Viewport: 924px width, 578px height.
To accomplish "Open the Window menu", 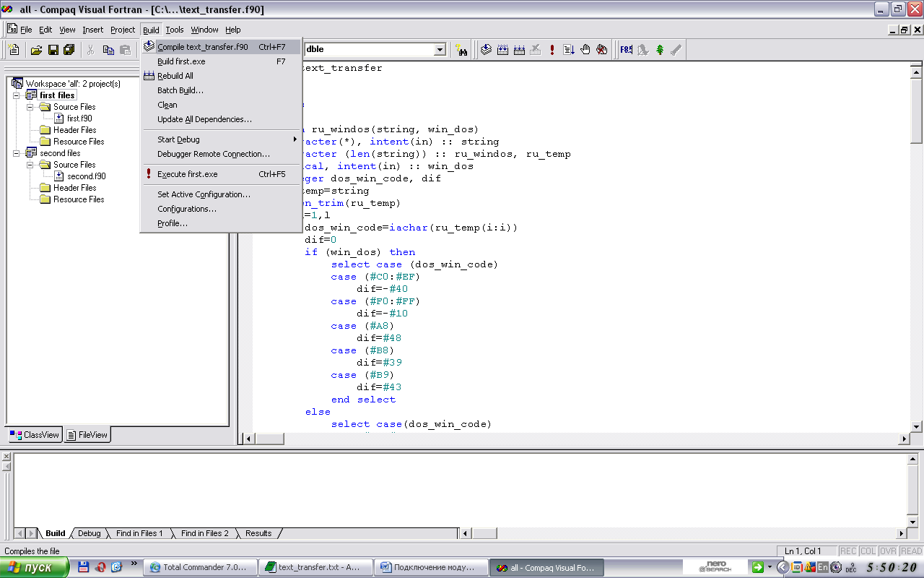I will pos(204,30).
